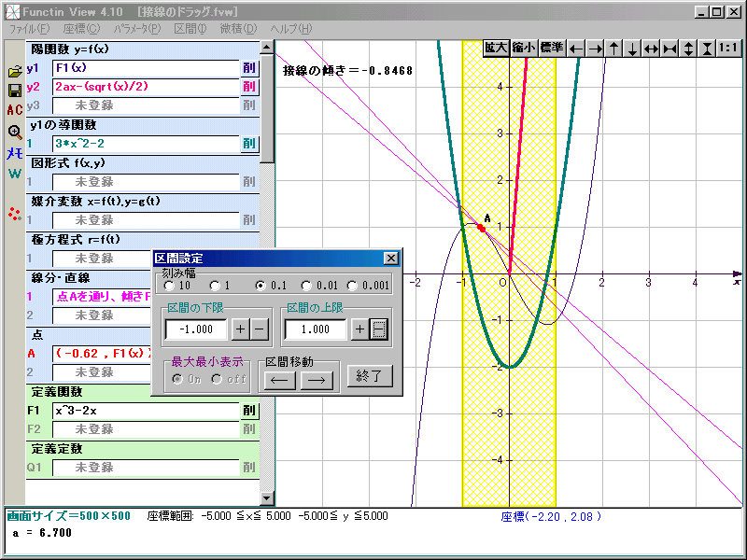Select 最大最小表示 On radio button
The width and height of the screenshot is (747, 560).
pos(177,379)
